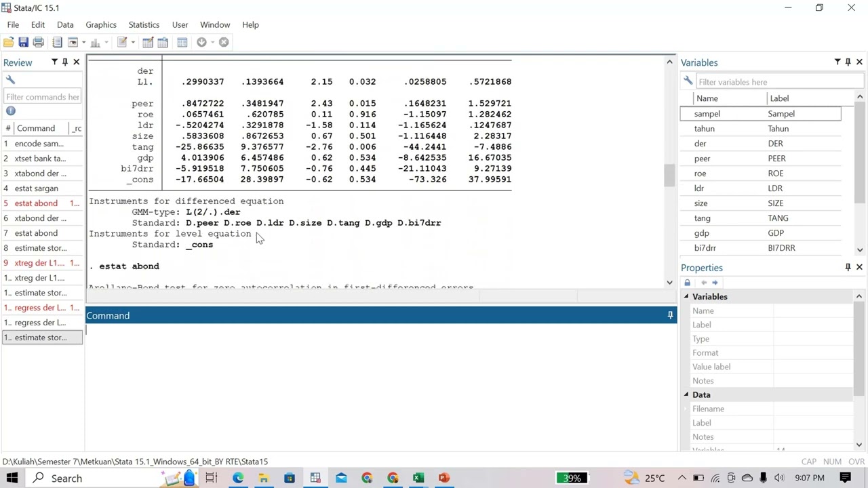The image size is (868, 488).
Task: Click the Review panel filter funnel icon
Action: coord(54,62)
